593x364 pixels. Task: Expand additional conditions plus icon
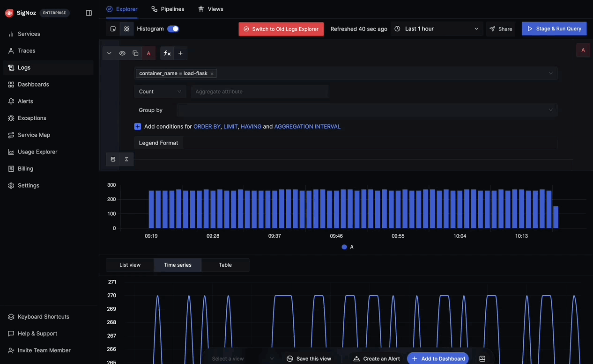tap(138, 126)
